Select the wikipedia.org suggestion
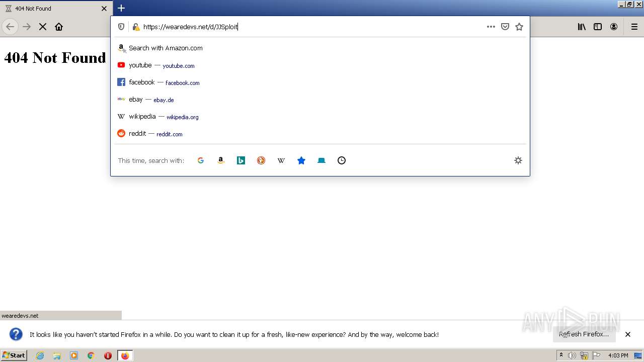The height and width of the screenshot is (362, 644). click(x=320, y=117)
